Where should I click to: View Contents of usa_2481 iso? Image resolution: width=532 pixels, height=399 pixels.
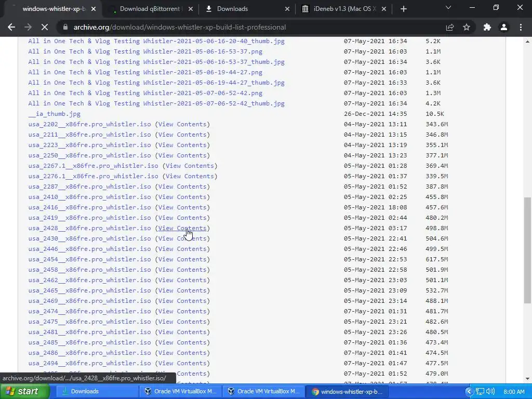click(x=182, y=332)
